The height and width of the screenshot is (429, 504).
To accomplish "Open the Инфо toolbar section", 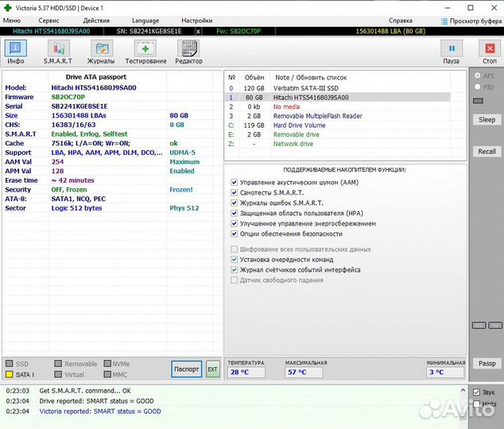I will 16,52.
